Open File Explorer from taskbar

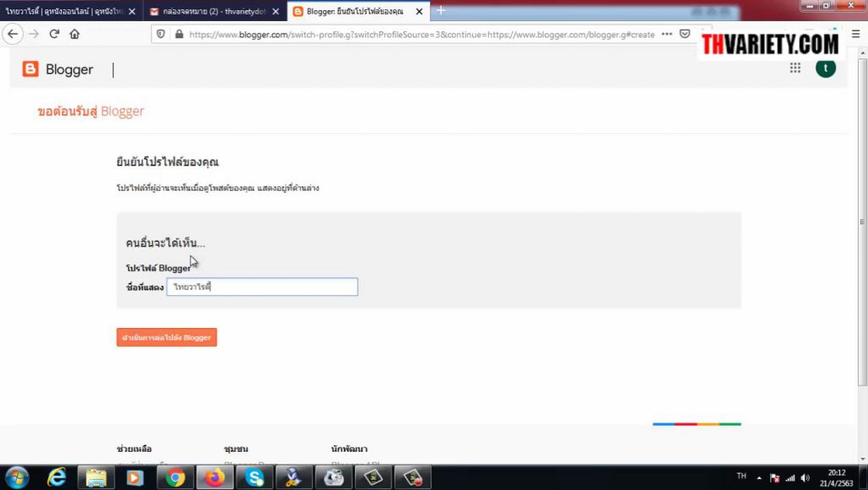(x=96, y=477)
